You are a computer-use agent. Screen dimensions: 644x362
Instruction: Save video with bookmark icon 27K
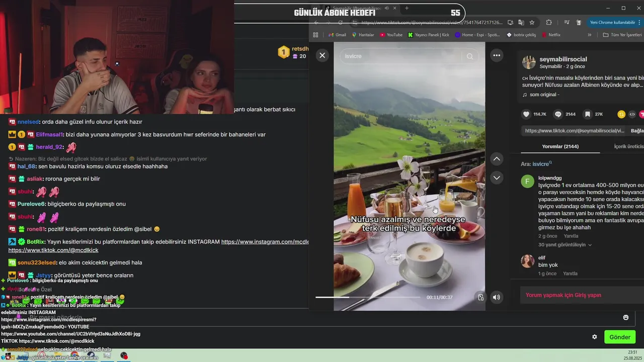tap(587, 114)
